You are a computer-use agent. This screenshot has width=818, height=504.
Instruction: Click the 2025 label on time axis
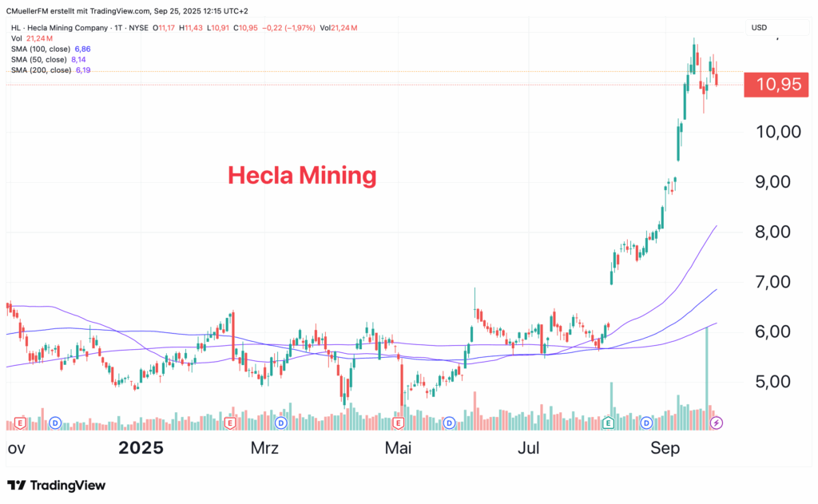pyautogui.click(x=141, y=448)
